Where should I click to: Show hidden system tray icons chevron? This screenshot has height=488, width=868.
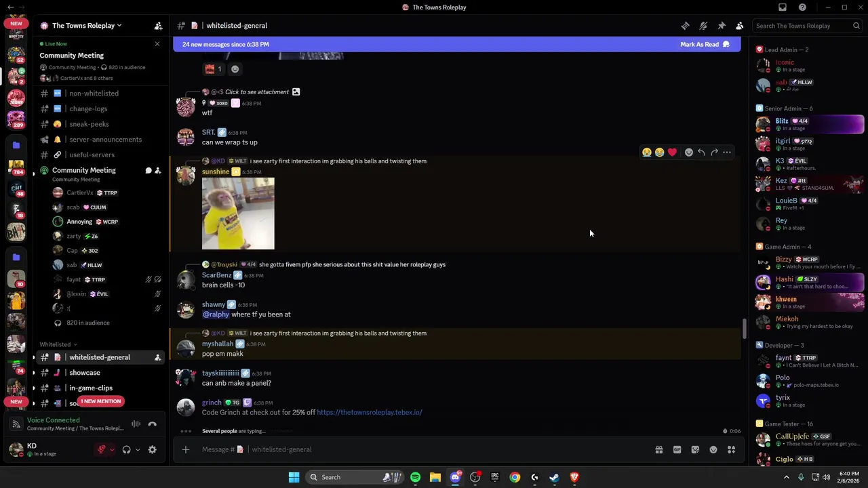pos(787,477)
